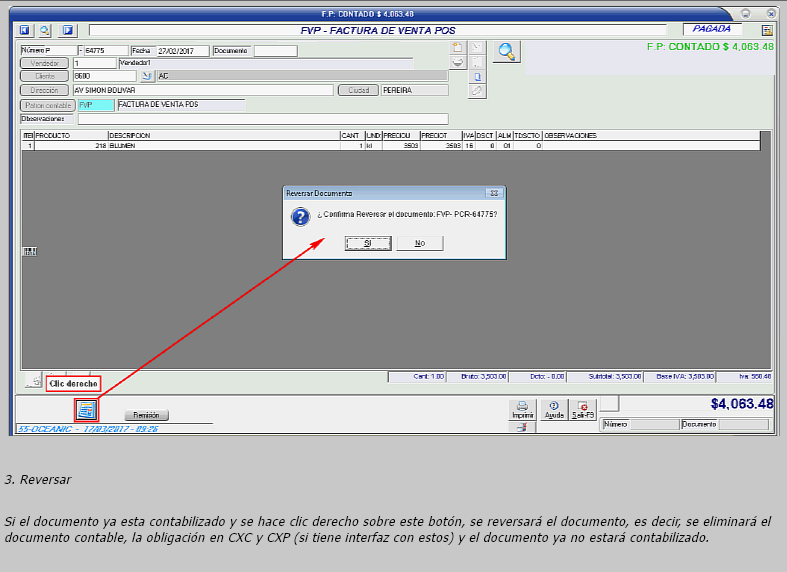Viewport: 787px width, 572px height.
Task: Click the Dirección button
Action: pos(45,90)
